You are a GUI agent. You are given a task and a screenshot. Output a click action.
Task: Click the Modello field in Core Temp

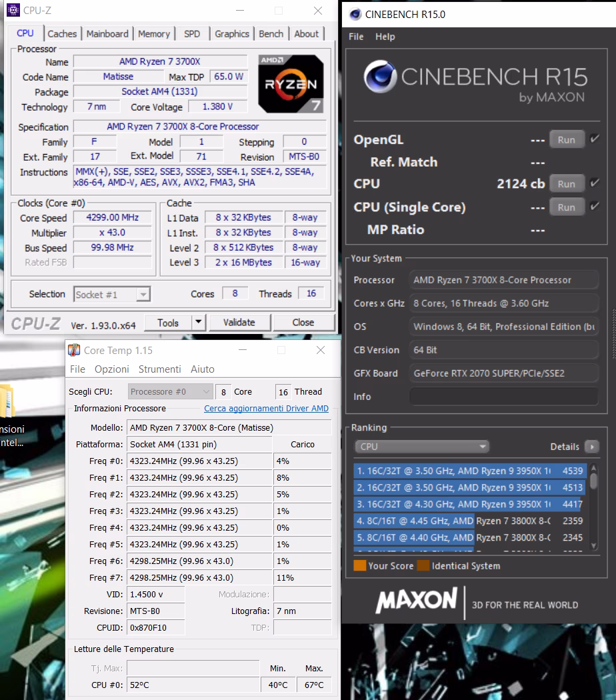point(229,428)
